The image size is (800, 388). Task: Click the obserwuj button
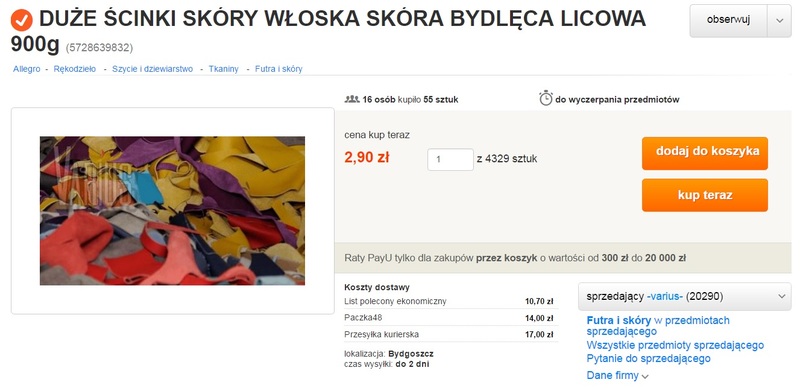coord(729,20)
